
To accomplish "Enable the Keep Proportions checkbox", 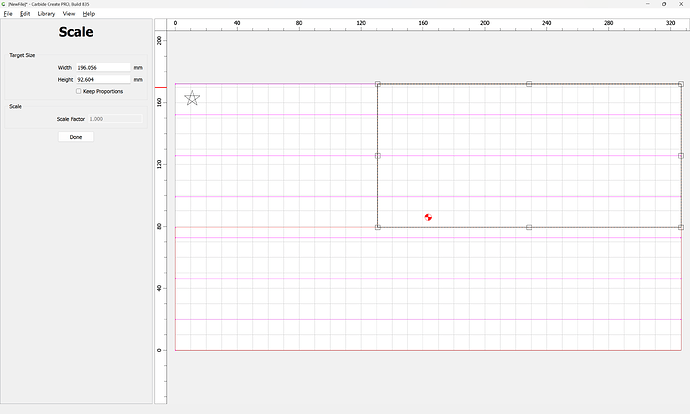I will tap(79, 91).
